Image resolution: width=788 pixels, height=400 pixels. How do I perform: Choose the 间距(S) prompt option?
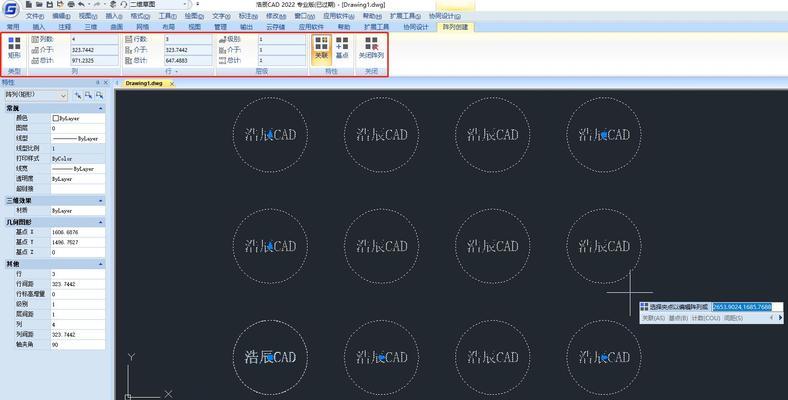tap(733, 318)
